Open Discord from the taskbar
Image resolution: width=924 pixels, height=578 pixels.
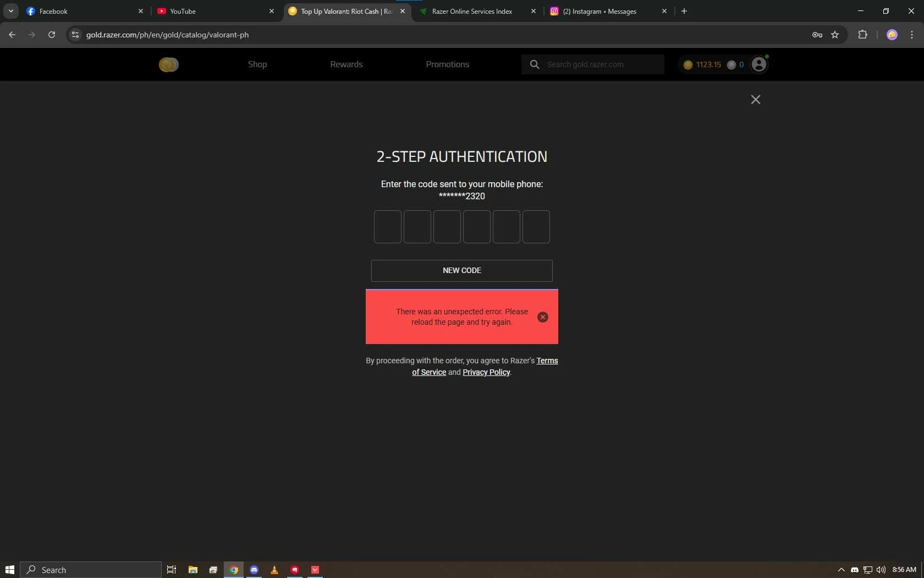pos(254,570)
